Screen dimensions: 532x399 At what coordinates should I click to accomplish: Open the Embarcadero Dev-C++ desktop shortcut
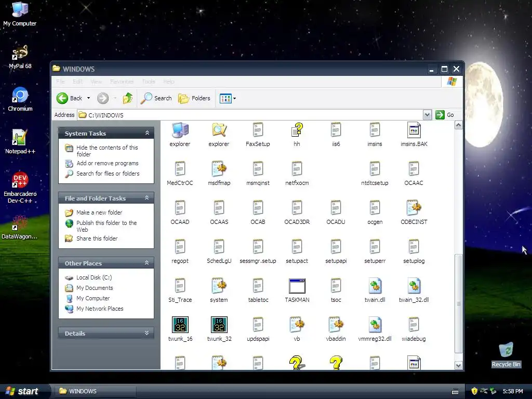(x=20, y=187)
